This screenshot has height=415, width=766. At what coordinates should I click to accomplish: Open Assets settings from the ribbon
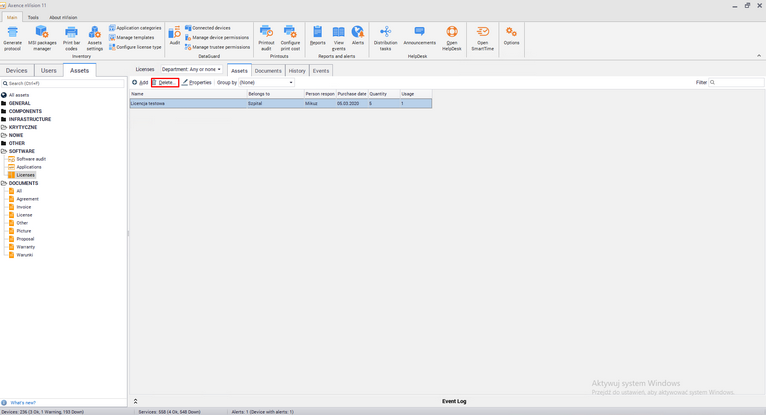[95, 34]
